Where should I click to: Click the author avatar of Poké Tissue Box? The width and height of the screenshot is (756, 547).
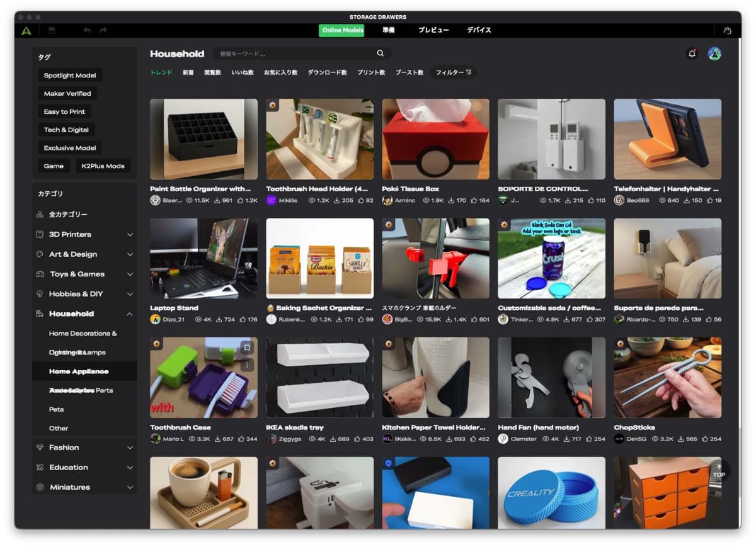pos(387,200)
